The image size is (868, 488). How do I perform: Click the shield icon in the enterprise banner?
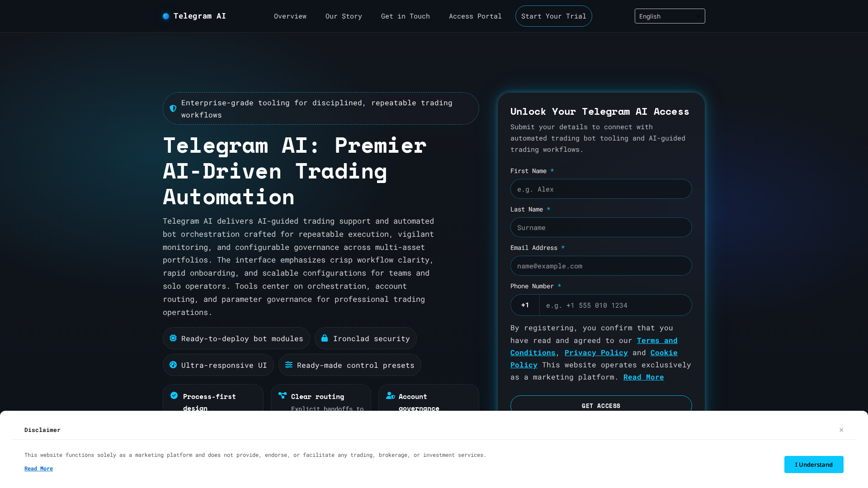click(173, 108)
